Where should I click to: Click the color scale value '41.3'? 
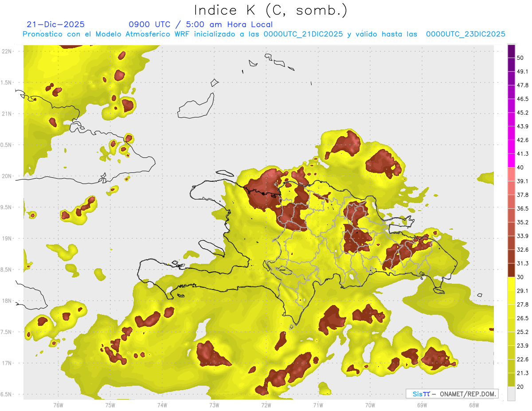pos(523,154)
